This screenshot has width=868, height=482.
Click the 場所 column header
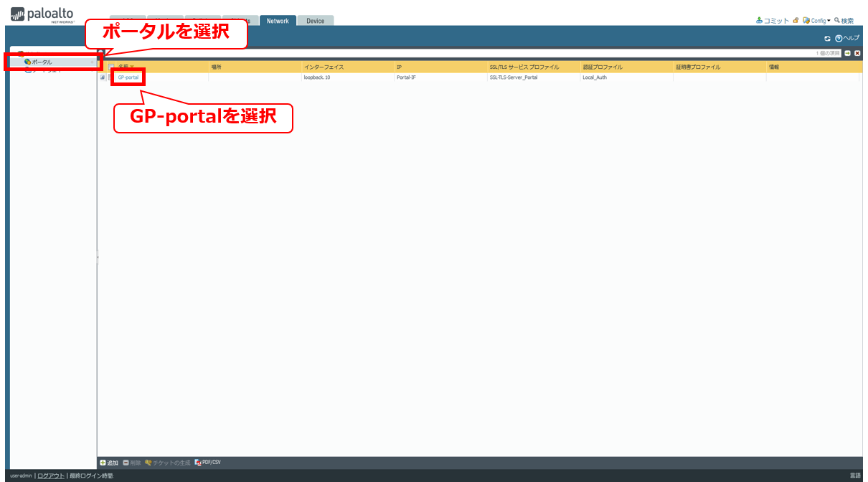[x=255, y=67]
